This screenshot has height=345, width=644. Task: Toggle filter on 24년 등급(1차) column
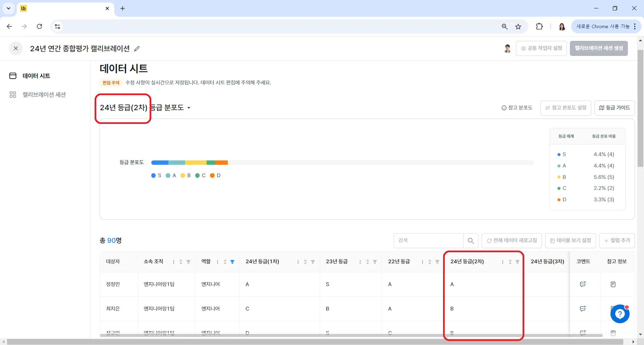coord(313,262)
